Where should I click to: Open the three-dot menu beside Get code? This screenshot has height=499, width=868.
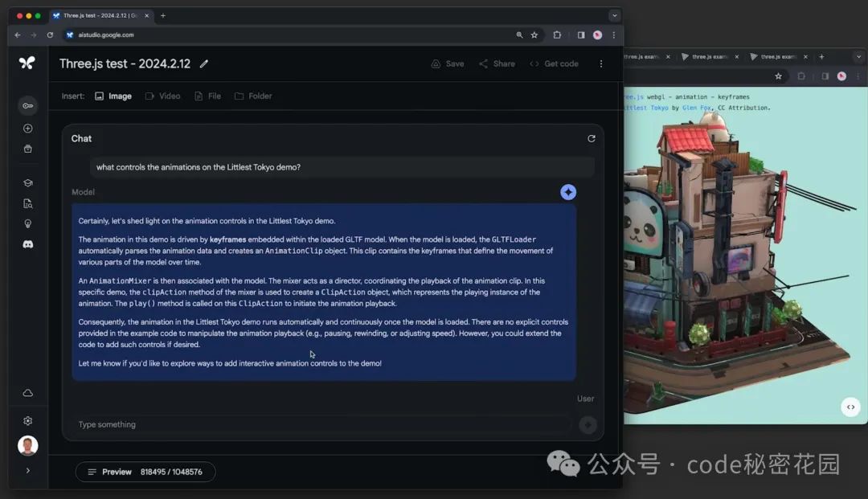click(601, 63)
